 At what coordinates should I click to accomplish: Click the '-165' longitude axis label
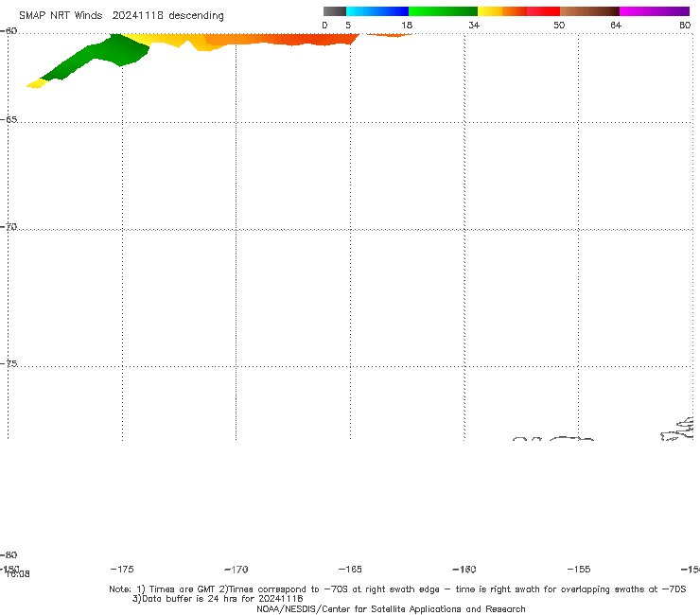click(x=350, y=570)
